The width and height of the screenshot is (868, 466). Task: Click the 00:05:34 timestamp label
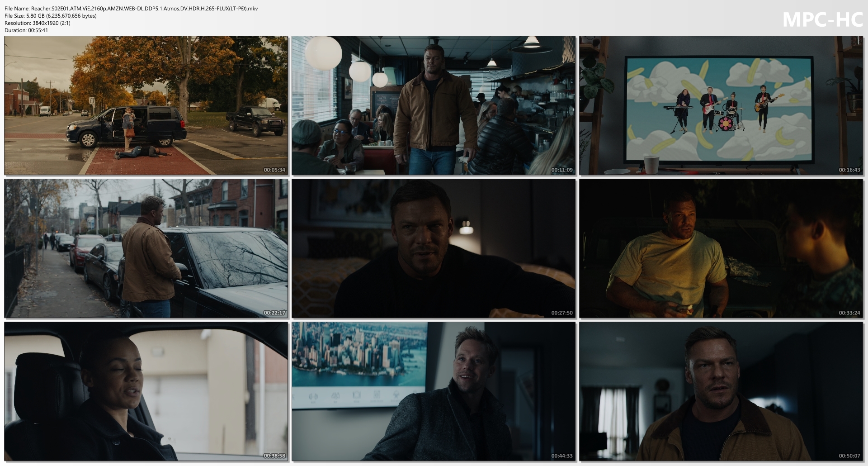[274, 170]
